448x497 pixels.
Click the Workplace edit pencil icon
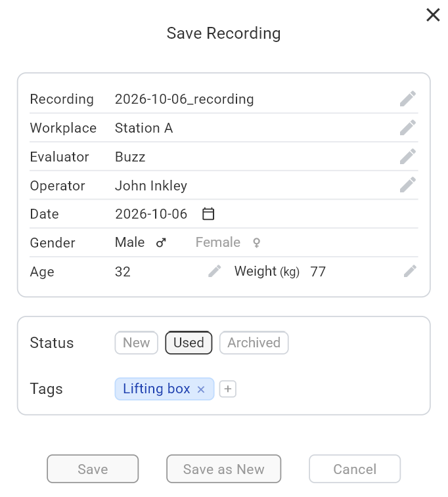[408, 128]
